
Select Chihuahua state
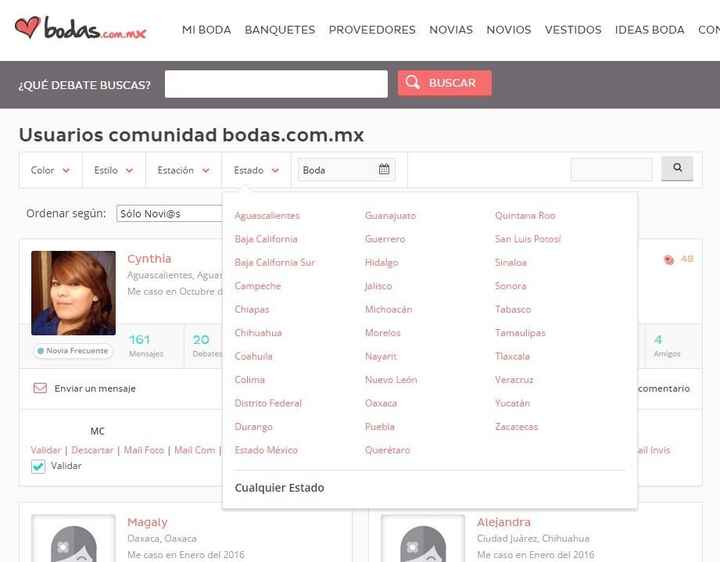258,332
